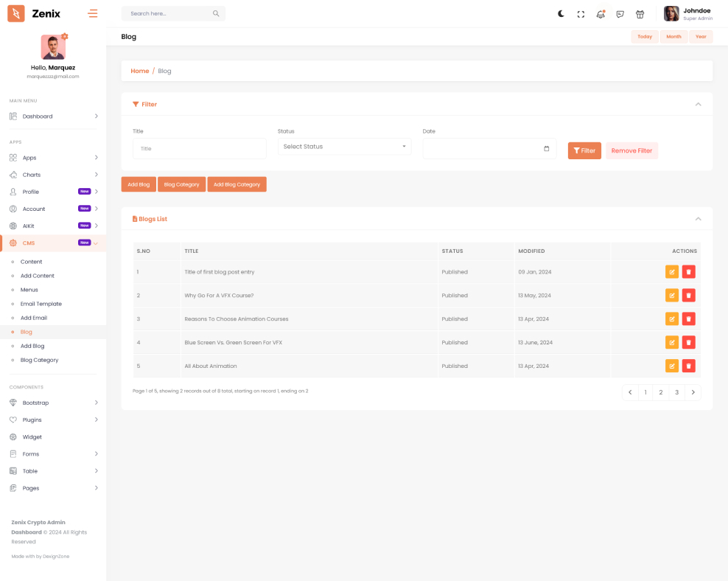Click the search magnifier icon
Image resolution: width=728 pixels, height=581 pixels.
click(216, 13)
